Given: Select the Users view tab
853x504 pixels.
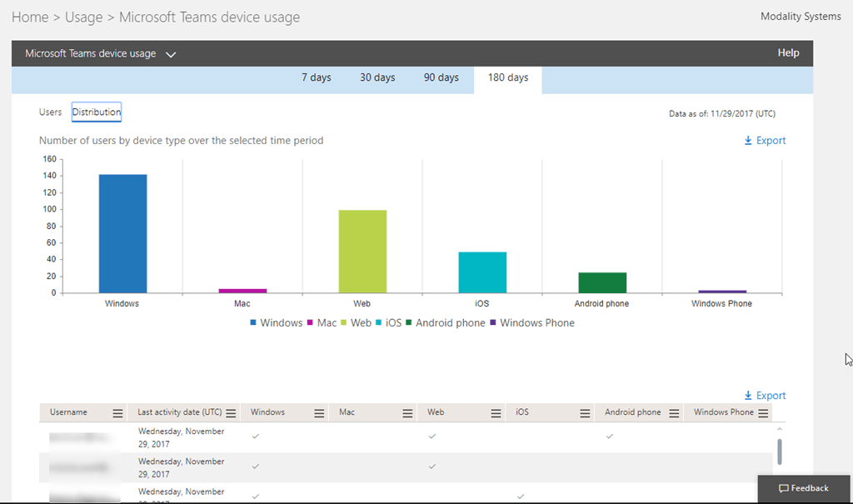Looking at the screenshot, I should 50,112.
